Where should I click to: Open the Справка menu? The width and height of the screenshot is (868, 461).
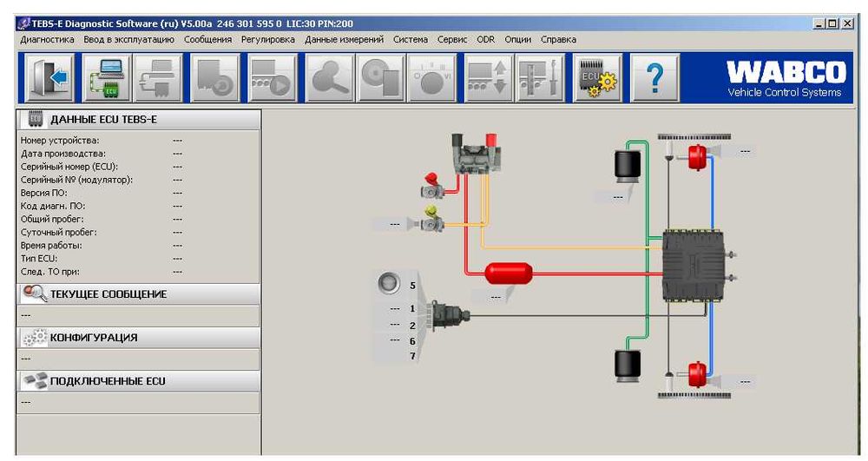pos(558,39)
